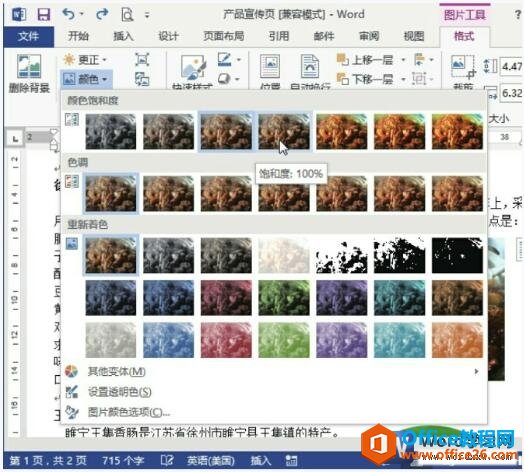Click the Change Picture icon below Compress Pictures

(142, 79)
